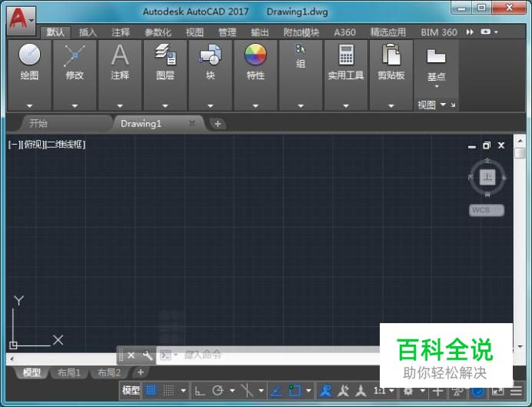The width and height of the screenshot is (532, 407).
Task: Switch to the 布局1 layout tab
Action: pos(68,373)
